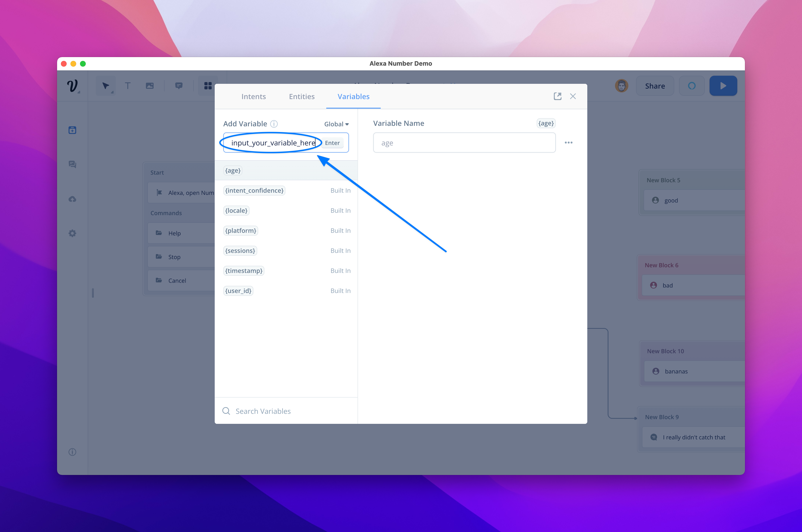Click the search magnifier icon

click(x=226, y=411)
